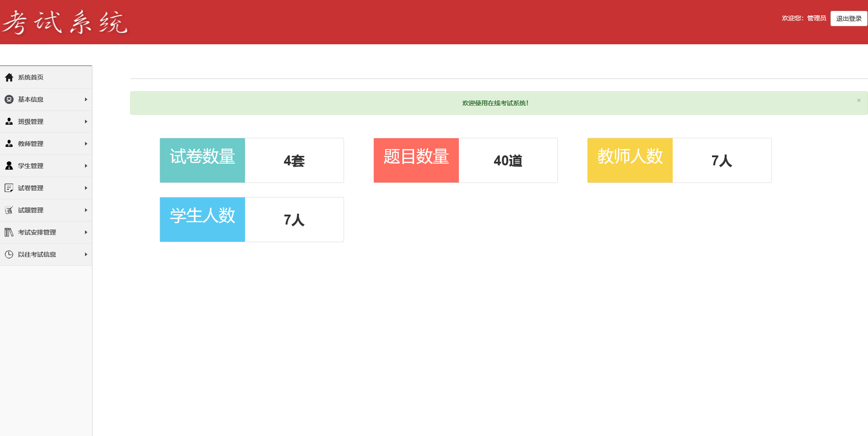The height and width of the screenshot is (436, 868).
Task: Select 试题管理 in the sidebar
Action: pyautogui.click(x=30, y=210)
